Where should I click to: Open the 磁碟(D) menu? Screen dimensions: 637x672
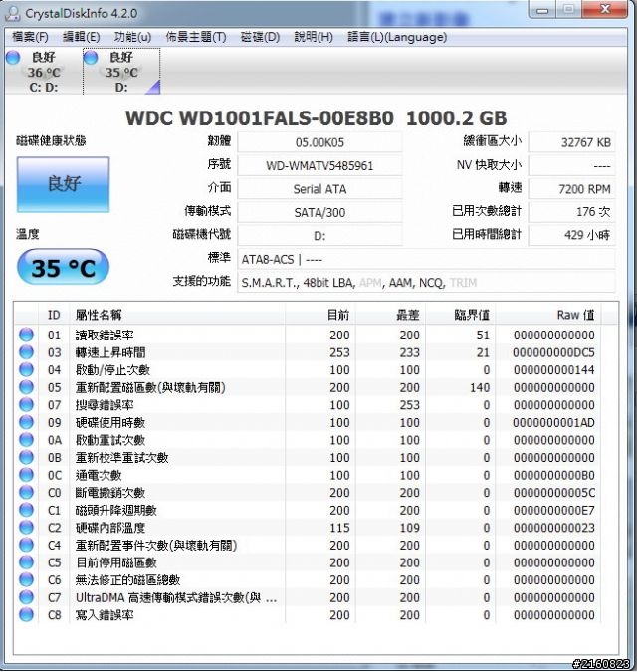pos(260,37)
